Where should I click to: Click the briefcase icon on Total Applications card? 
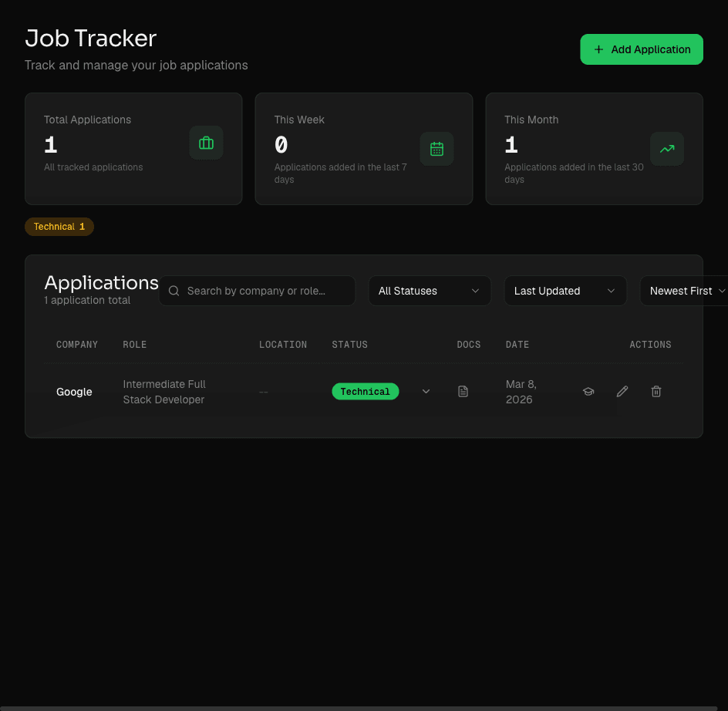[x=206, y=143]
